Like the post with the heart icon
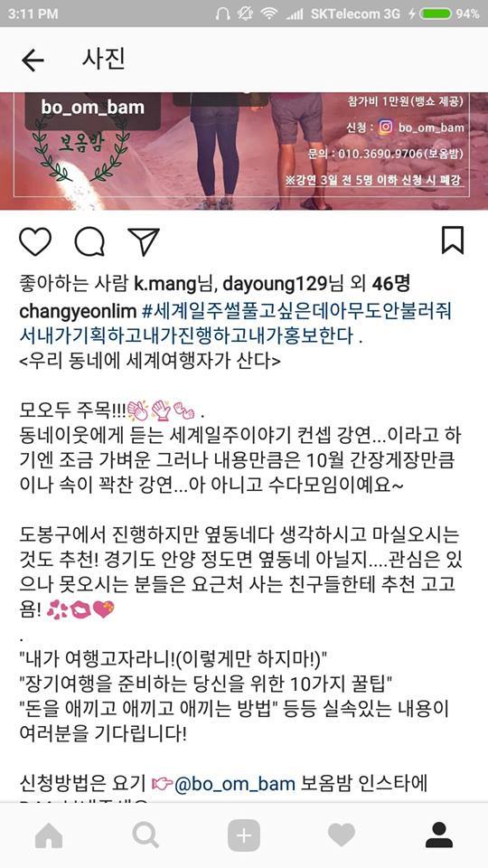Viewport: 488px width, 868px height. coord(35,241)
